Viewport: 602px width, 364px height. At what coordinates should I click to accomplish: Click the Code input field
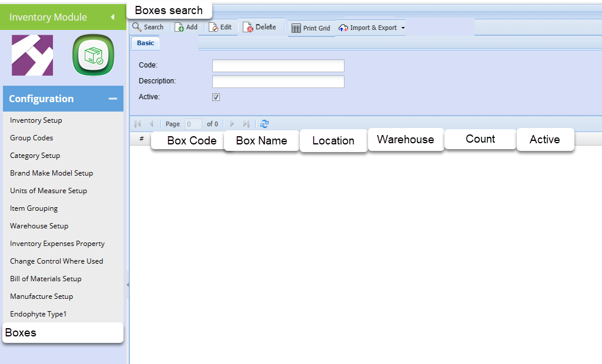click(278, 66)
